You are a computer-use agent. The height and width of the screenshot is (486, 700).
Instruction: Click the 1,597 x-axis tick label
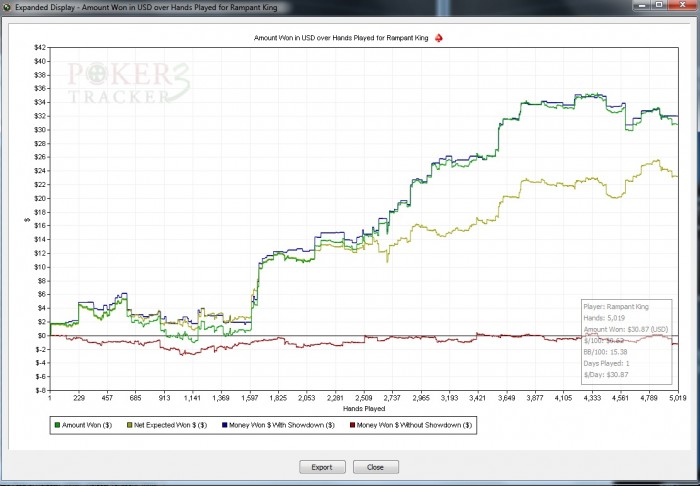250,398
